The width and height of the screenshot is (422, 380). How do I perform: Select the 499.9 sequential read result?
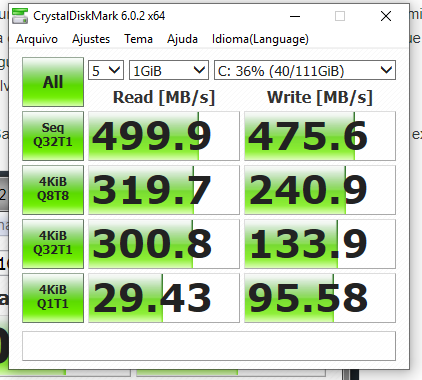pyautogui.click(x=164, y=136)
